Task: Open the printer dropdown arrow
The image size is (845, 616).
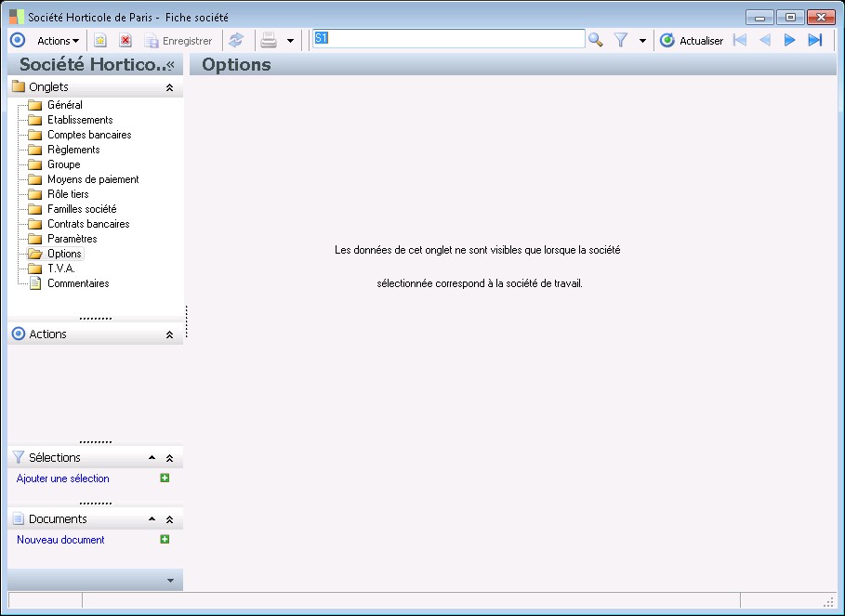Action: pos(290,41)
